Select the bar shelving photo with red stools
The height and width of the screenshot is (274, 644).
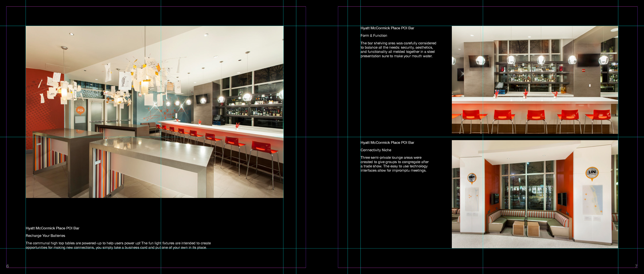click(x=535, y=80)
